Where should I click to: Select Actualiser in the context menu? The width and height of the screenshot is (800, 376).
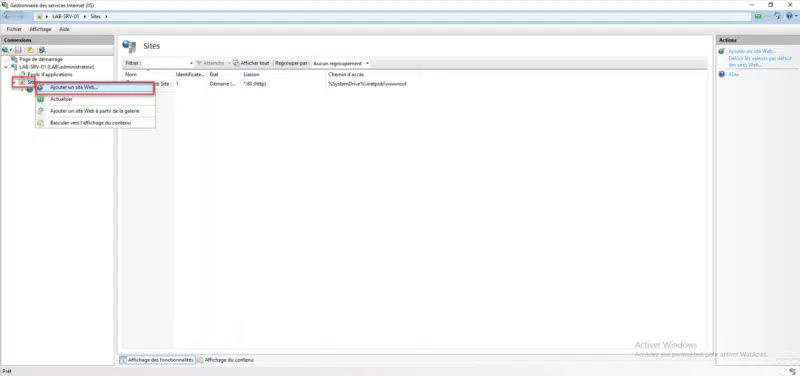94,99
